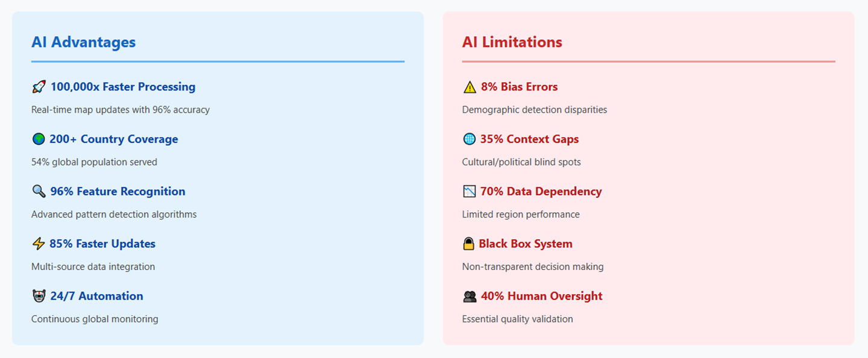Click the warning triangle icon for Bias Errors

click(470, 87)
